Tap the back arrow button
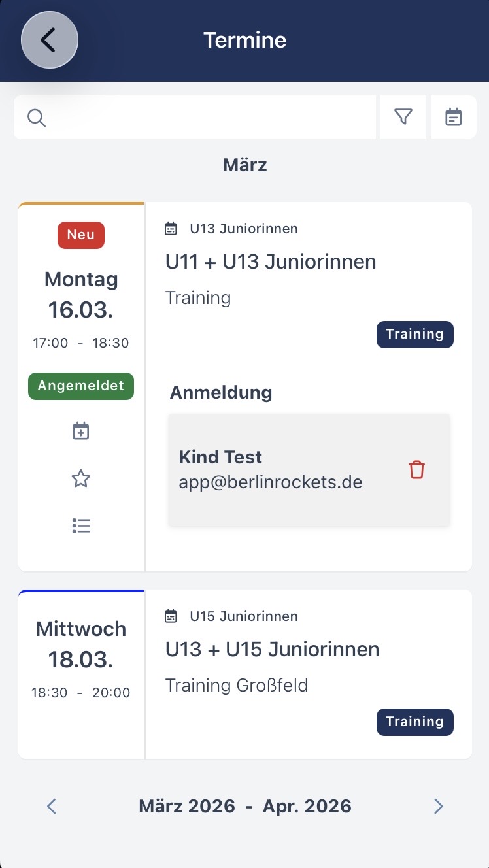Screen dimensions: 489x868 (x=49, y=41)
